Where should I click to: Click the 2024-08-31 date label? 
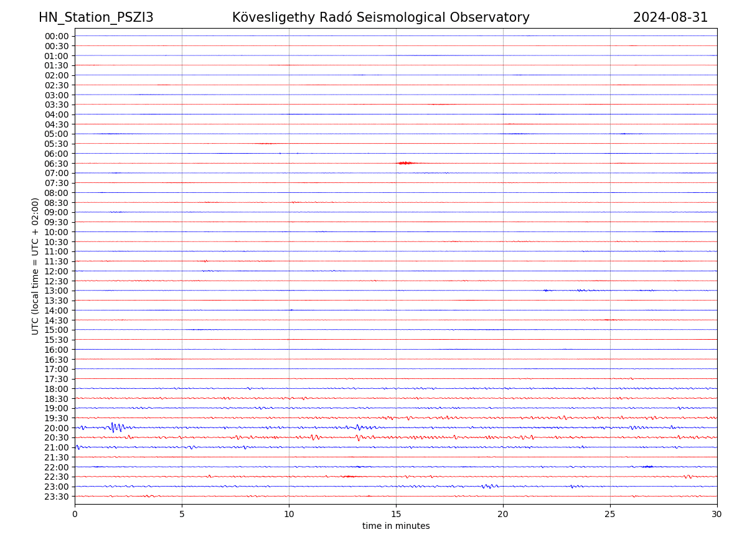coord(670,17)
